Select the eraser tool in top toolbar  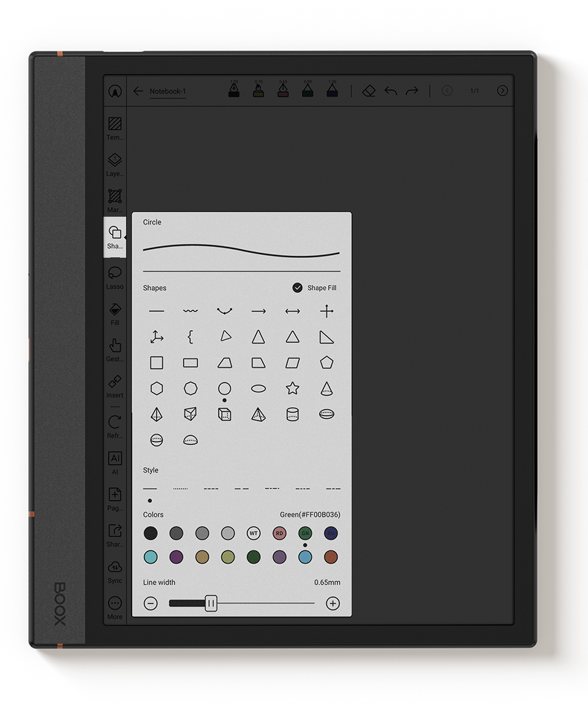coord(368,91)
